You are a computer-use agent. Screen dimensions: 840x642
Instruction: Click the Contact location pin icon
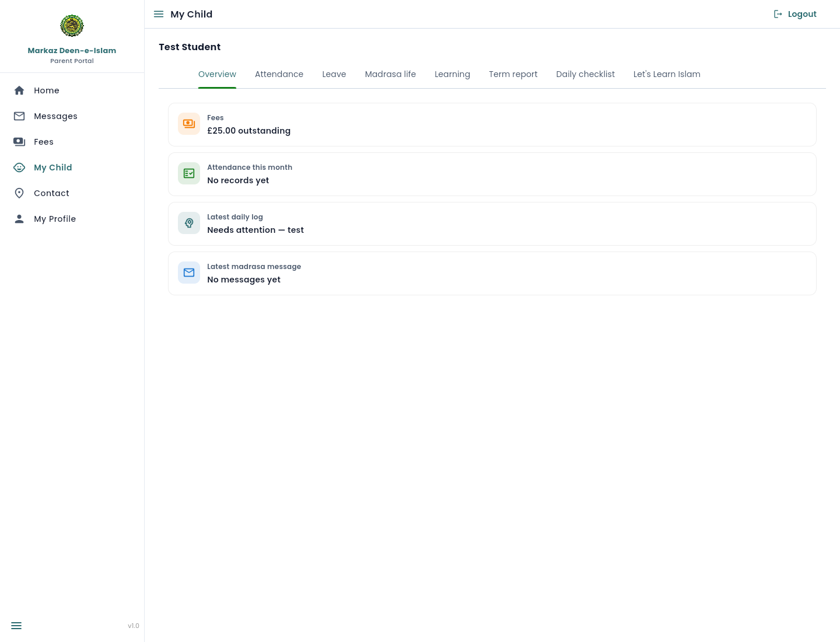[x=19, y=193]
